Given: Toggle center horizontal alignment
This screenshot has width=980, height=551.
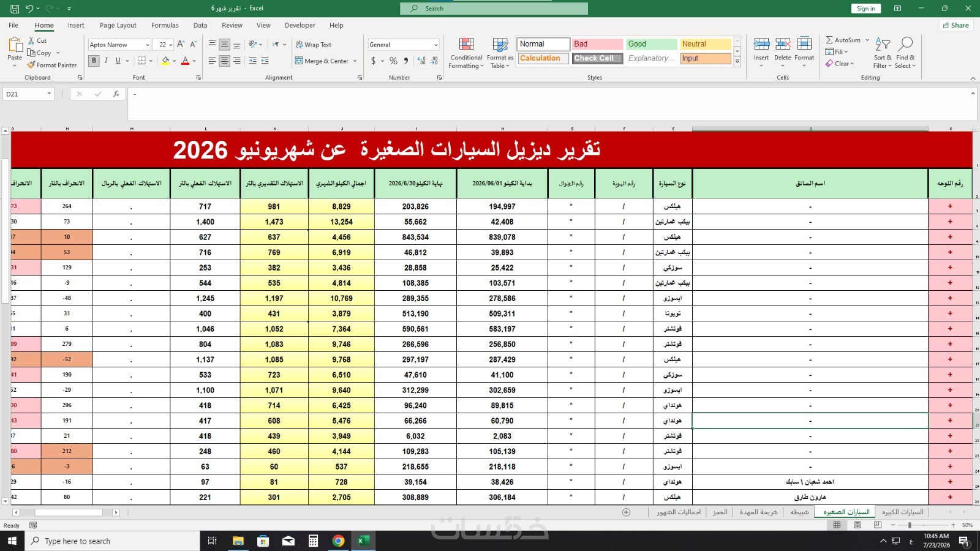Looking at the screenshot, I should click(225, 61).
